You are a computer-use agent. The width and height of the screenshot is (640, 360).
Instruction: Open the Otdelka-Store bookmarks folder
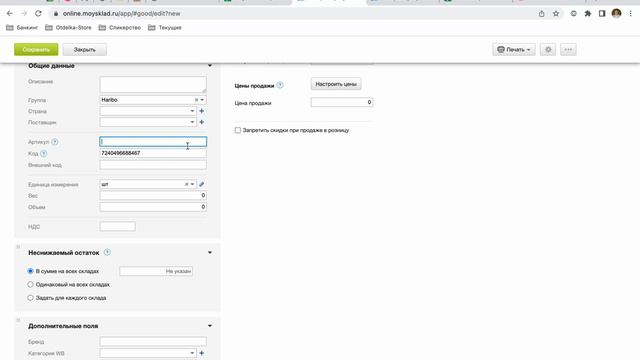(x=68, y=27)
